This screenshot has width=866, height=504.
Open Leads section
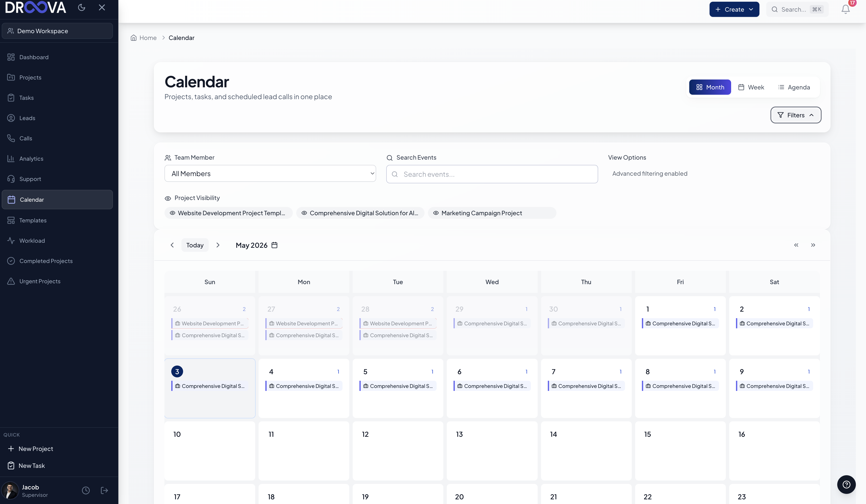pos(57,118)
